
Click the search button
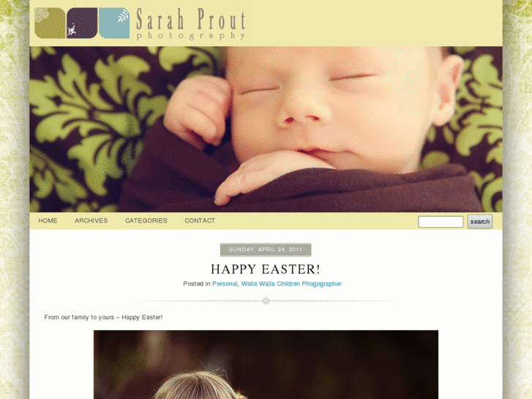pyautogui.click(x=480, y=222)
